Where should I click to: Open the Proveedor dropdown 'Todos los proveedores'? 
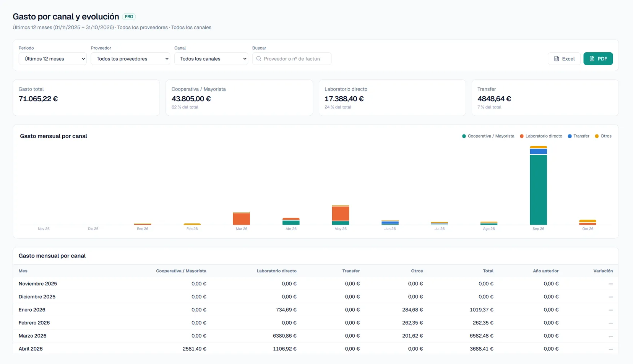(130, 59)
